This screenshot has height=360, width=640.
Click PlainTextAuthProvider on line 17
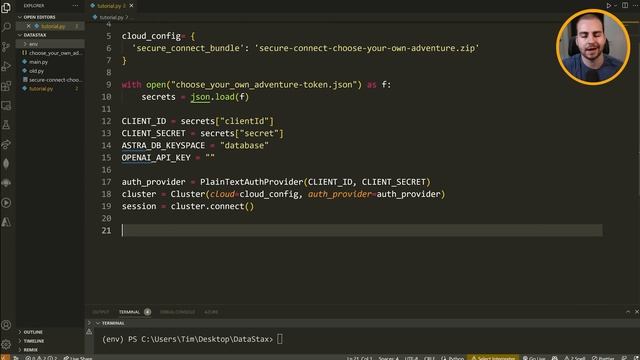pyautogui.click(x=252, y=182)
